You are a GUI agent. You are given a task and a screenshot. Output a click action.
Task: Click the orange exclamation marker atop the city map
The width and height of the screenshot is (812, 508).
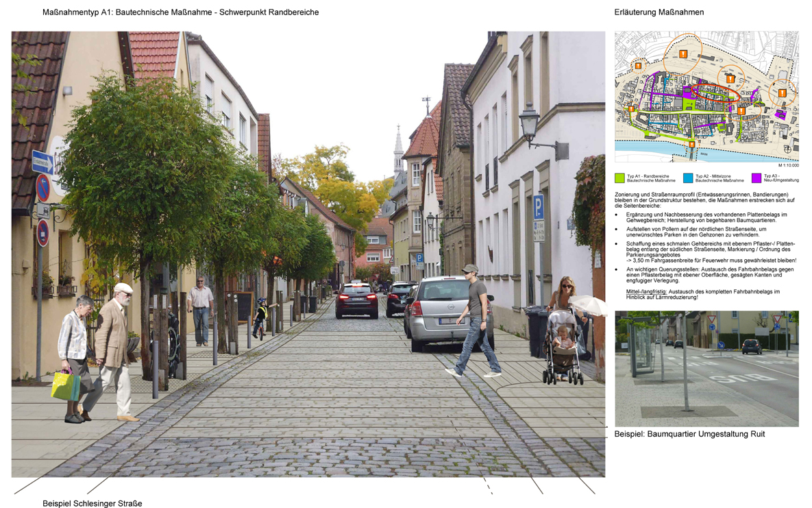click(683, 53)
